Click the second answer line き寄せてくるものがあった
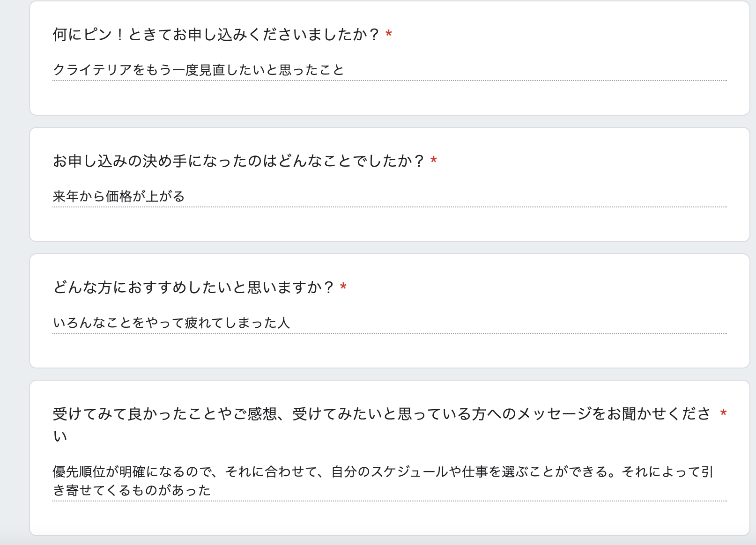 point(132,490)
